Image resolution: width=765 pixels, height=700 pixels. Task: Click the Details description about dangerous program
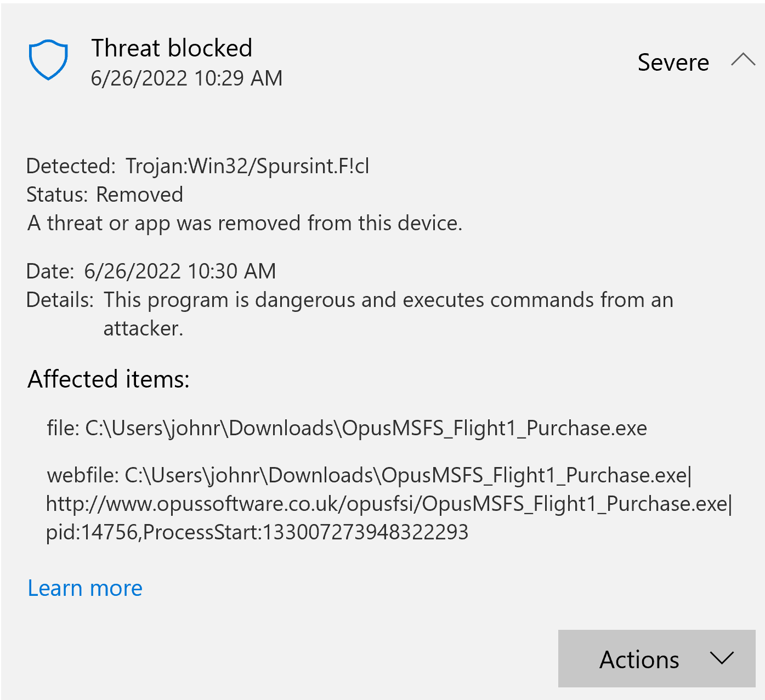tap(350, 314)
